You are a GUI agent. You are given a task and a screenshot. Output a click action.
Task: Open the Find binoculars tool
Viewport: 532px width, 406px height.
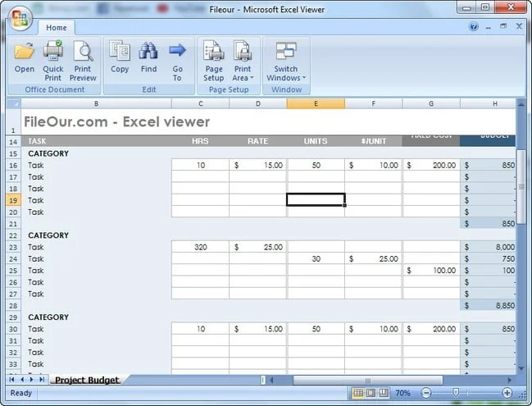coord(148,59)
